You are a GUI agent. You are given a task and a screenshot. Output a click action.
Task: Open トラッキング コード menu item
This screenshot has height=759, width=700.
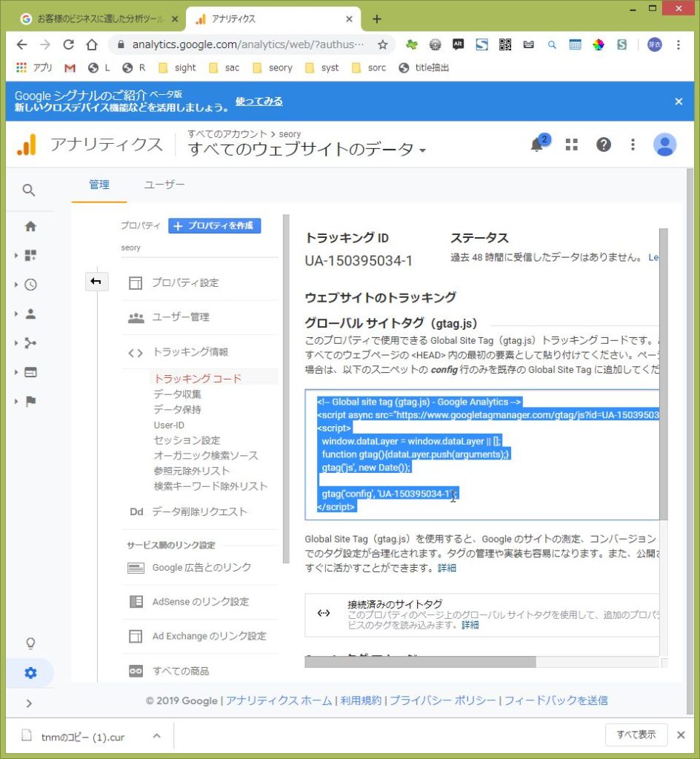click(x=197, y=379)
